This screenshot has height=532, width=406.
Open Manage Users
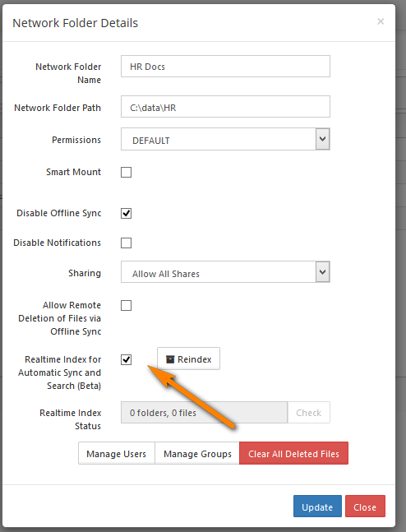coord(117,453)
